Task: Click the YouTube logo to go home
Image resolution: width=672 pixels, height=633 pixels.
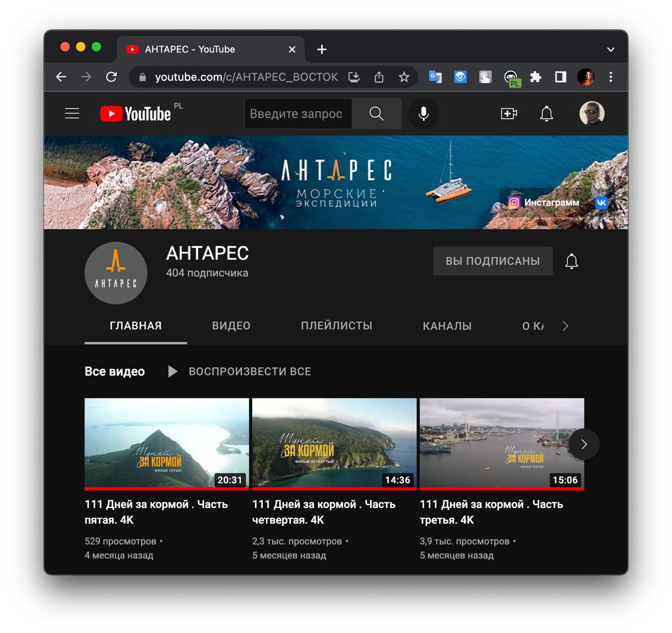Action: click(x=135, y=113)
